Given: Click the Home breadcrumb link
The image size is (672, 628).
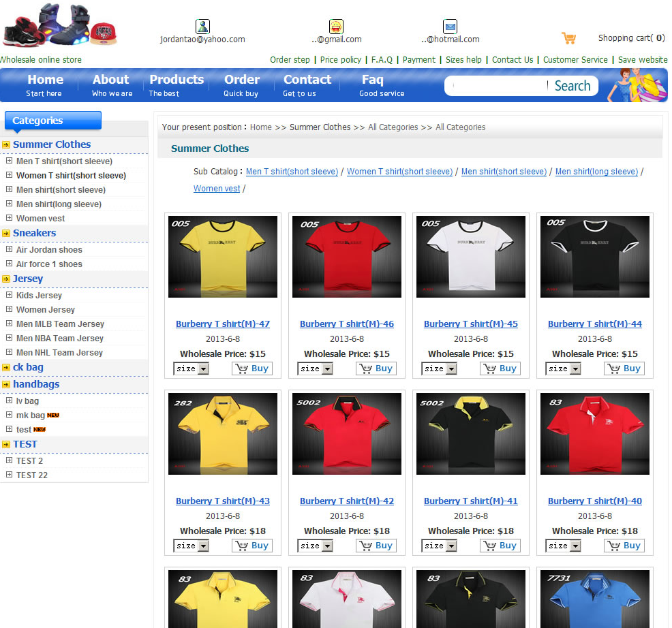Looking at the screenshot, I should (x=260, y=127).
